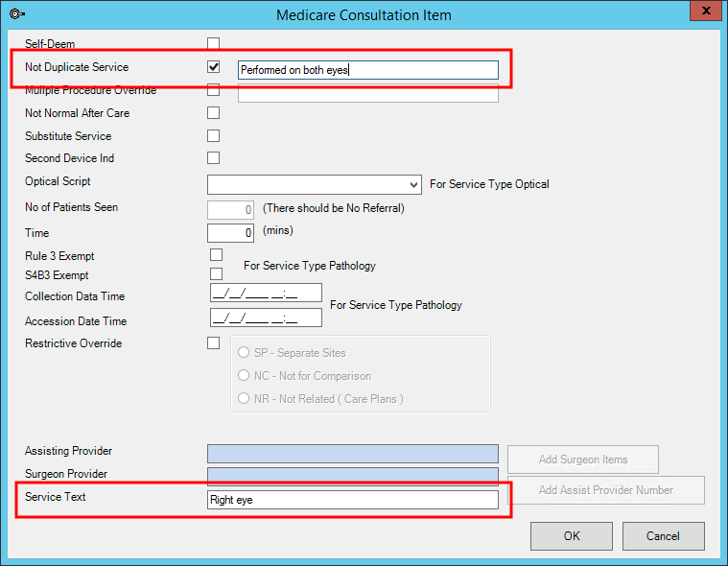Click the Not Duplicate Service text field

[x=368, y=70]
